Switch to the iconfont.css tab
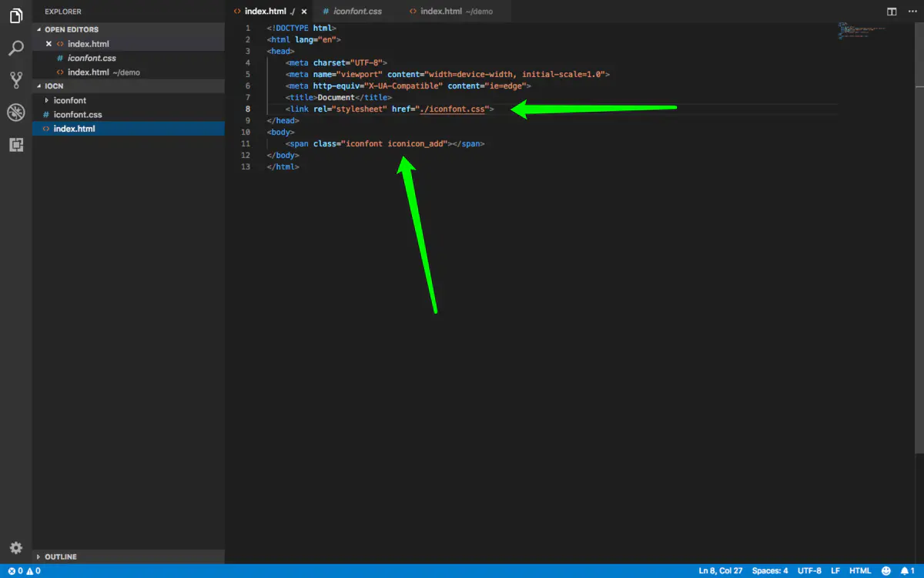Viewport: 924px width, 578px height. [x=357, y=12]
